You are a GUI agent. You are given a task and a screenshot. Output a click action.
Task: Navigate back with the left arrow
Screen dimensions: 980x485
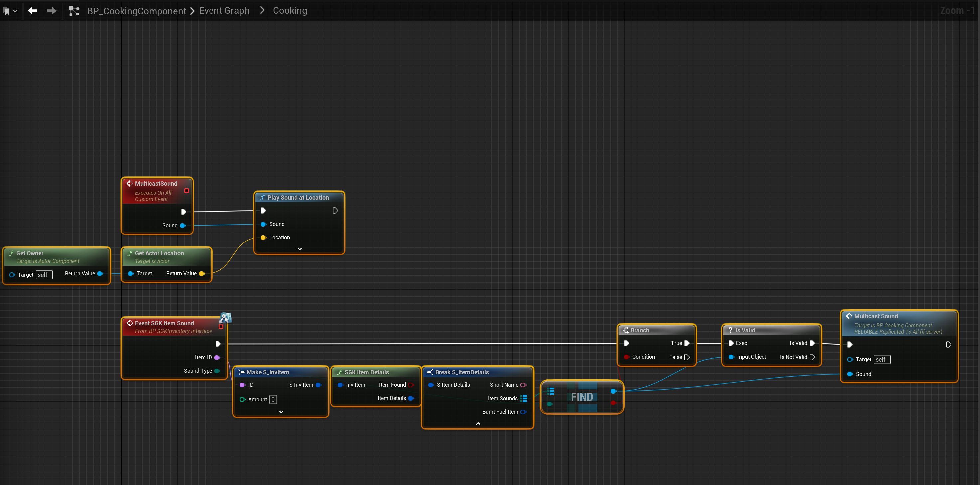click(32, 11)
